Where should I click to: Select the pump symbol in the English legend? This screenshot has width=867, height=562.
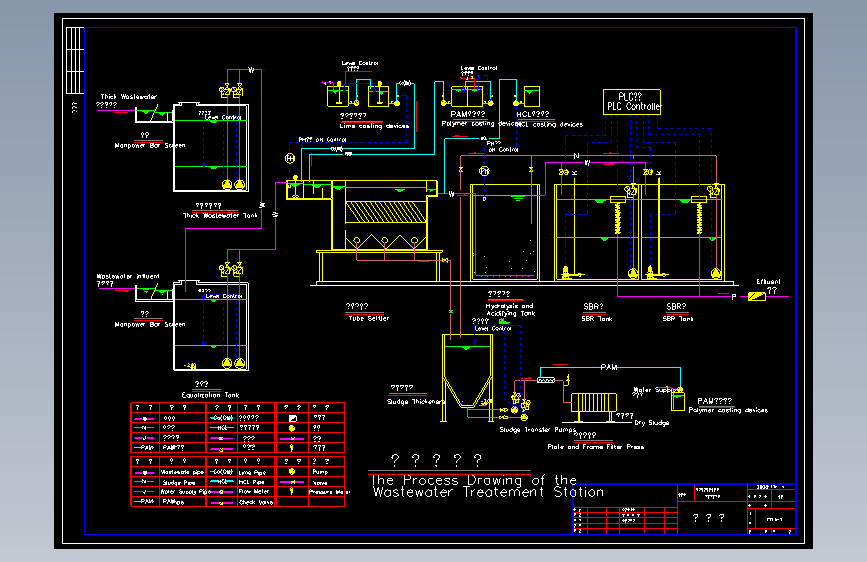[292, 472]
